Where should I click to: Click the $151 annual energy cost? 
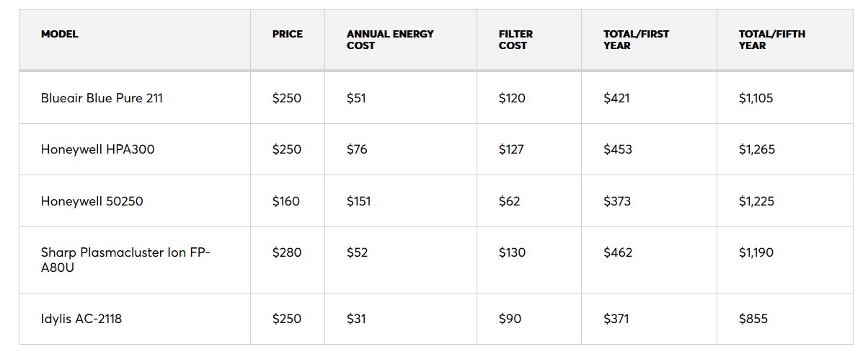point(359,201)
